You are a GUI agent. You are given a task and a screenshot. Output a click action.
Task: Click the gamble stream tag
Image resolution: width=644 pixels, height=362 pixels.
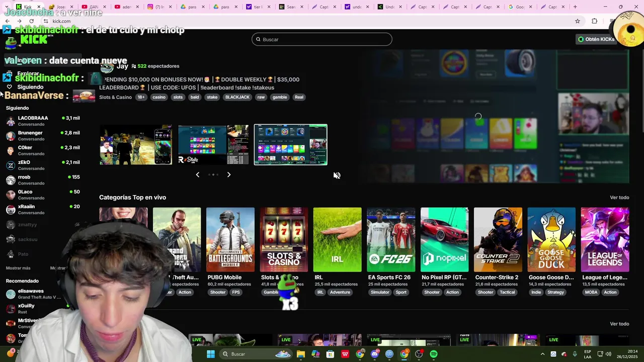click(x=280, y=97)
